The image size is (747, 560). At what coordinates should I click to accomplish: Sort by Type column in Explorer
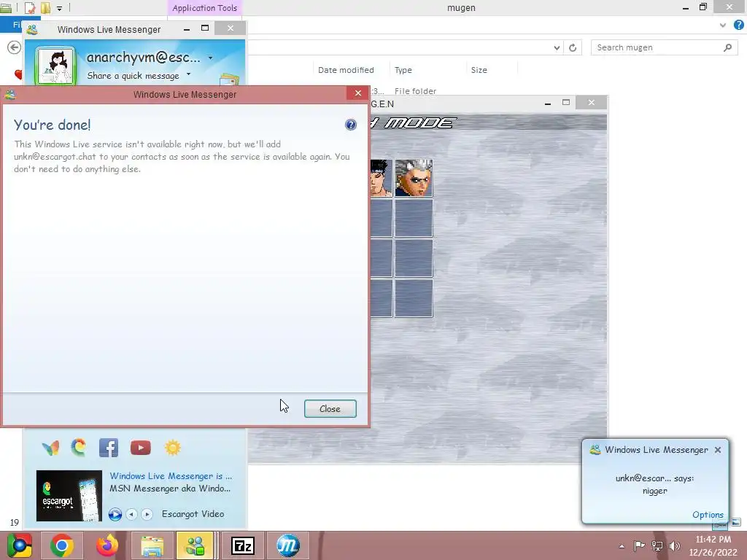pyautogui.click(x=403, y=70)
